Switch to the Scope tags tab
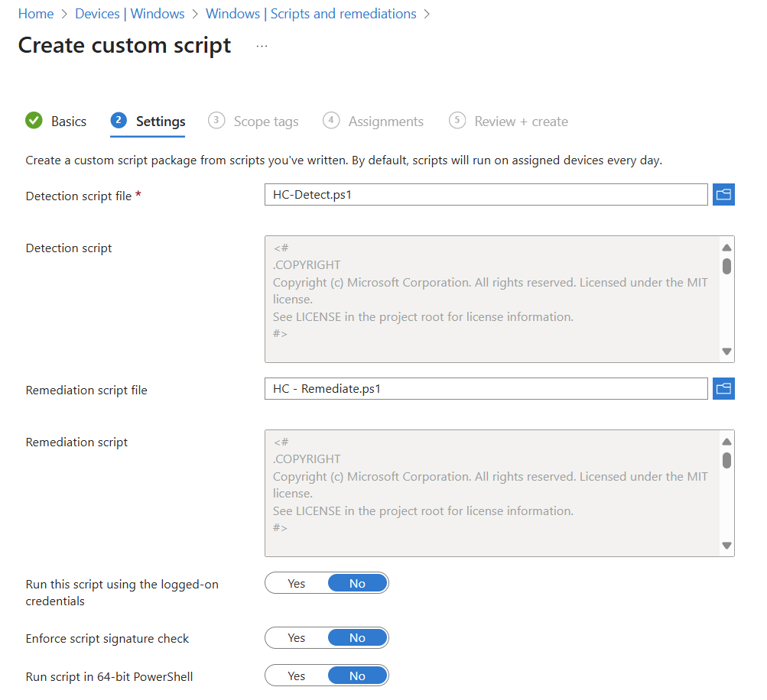Image resolution: width=767 pixels, height=700 pixels. click(265, 122)
